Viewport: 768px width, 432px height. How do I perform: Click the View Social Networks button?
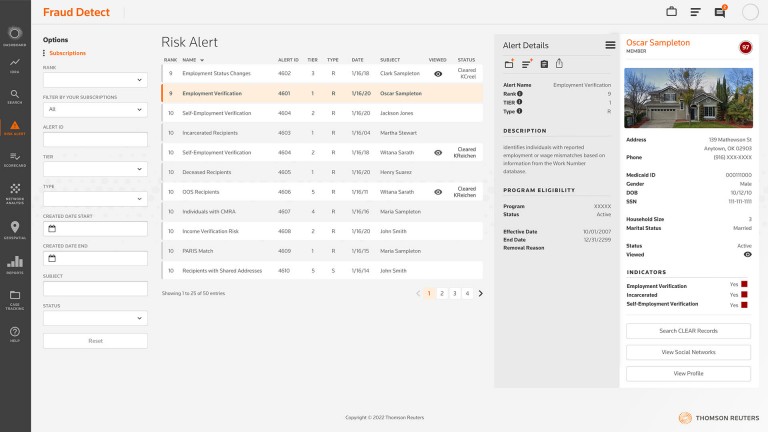[x=688, y=352]
